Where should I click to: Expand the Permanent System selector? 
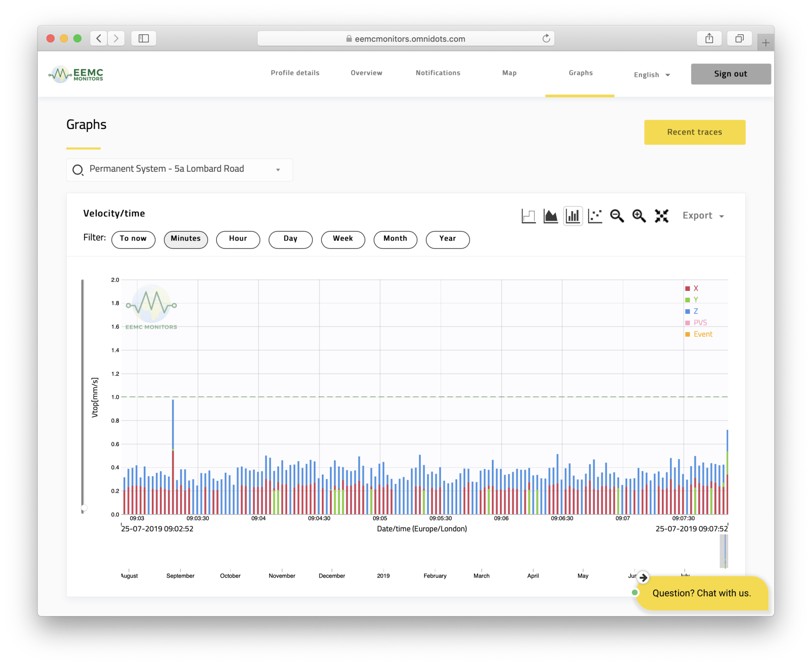tap(179, 170)
